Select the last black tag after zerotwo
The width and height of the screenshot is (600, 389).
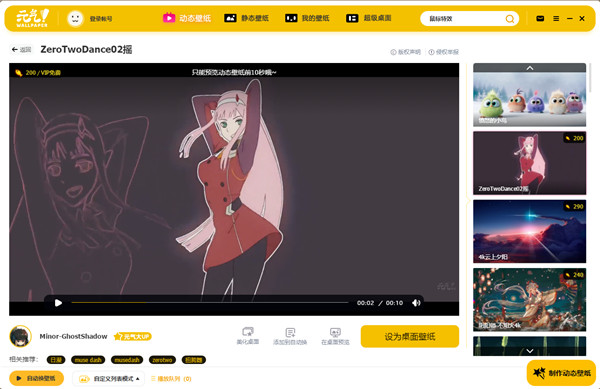(194, 360)
